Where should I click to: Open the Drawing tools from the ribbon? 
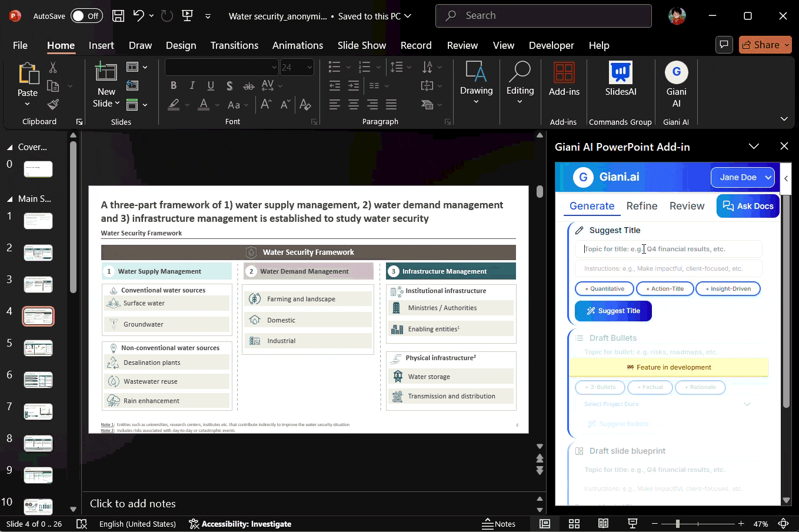476,82
